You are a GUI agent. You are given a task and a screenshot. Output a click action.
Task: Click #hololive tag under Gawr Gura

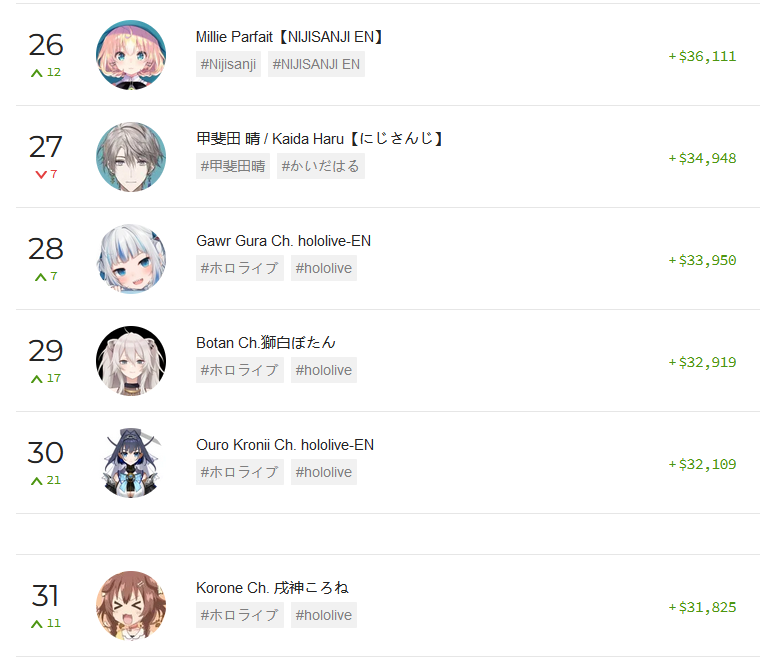[x=324, y=268]
